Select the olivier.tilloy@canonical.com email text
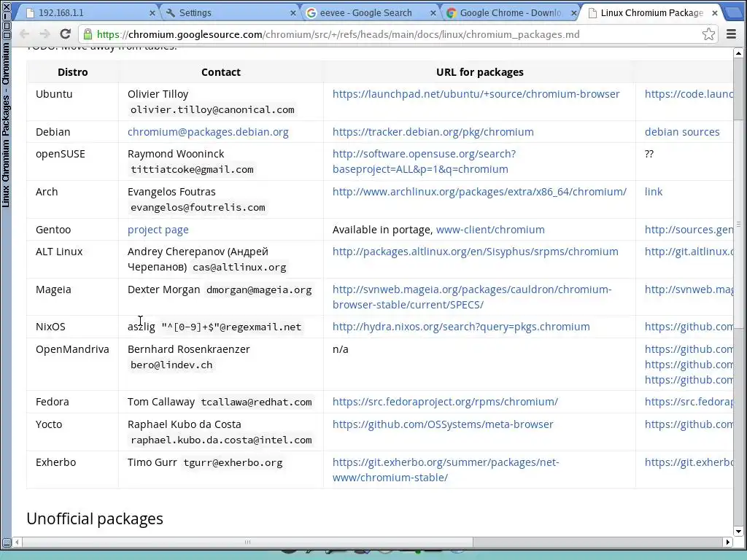Screen dimensions: 747x560 (x=212, y=109)
